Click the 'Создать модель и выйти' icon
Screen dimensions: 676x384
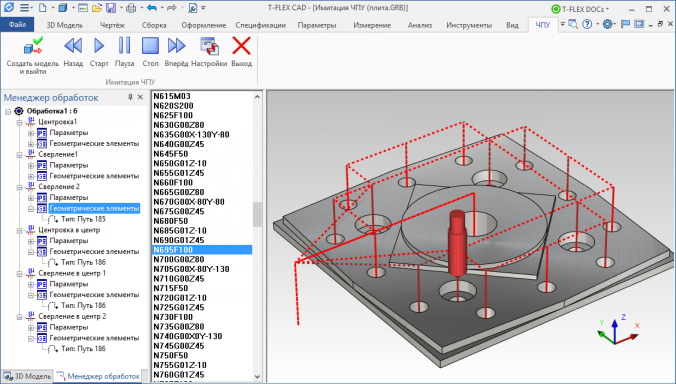point(33,46)
